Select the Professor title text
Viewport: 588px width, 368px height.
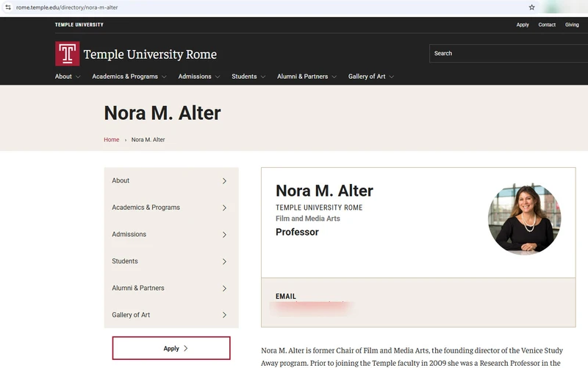tap(297, 232)
